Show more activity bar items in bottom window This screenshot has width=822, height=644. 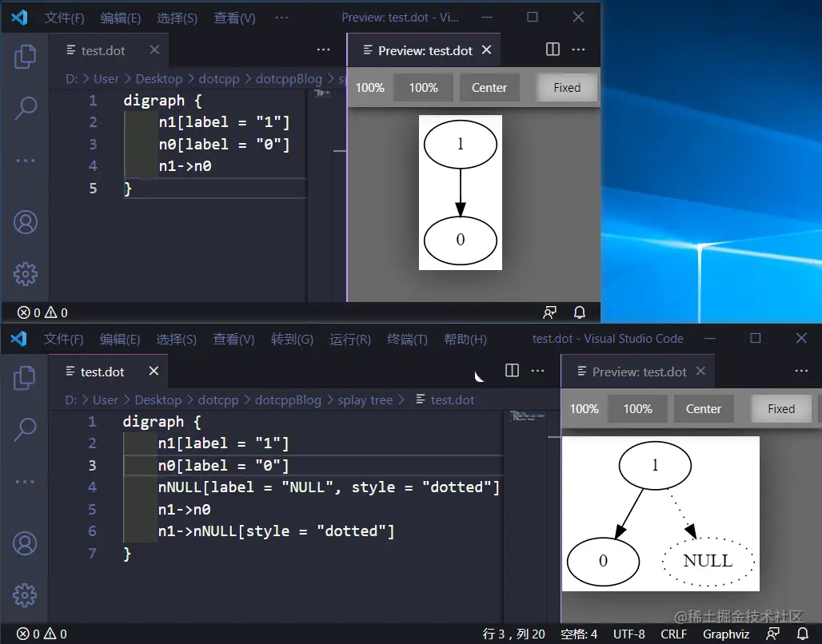pos(24,482)
